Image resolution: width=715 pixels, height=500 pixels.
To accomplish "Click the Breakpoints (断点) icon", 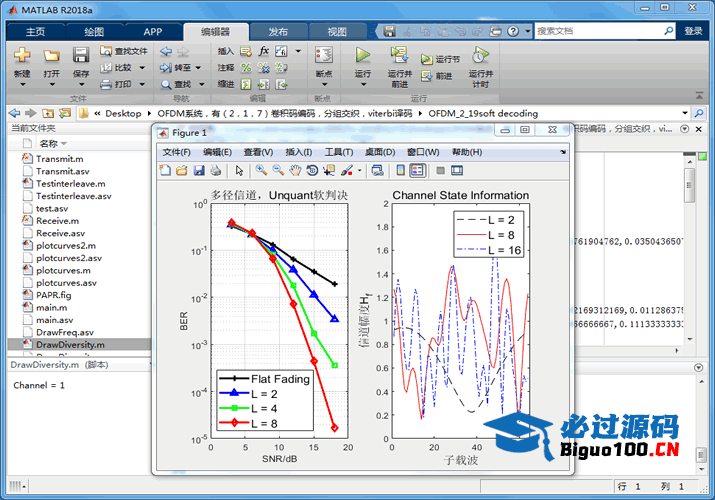I will point(324,55).
